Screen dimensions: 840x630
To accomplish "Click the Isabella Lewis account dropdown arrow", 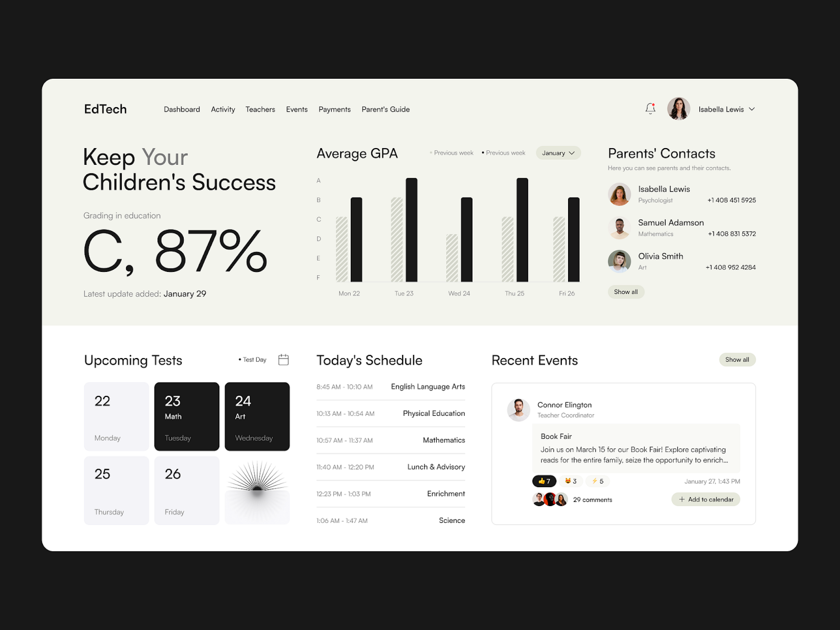I will point(754,109).
